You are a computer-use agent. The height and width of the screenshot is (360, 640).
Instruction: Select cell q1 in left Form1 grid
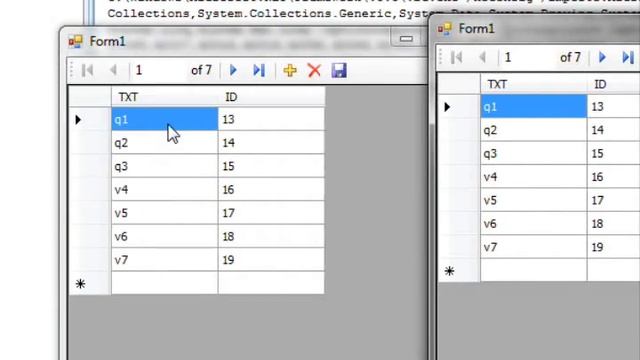pyautogui.click(x=164, y=119)
